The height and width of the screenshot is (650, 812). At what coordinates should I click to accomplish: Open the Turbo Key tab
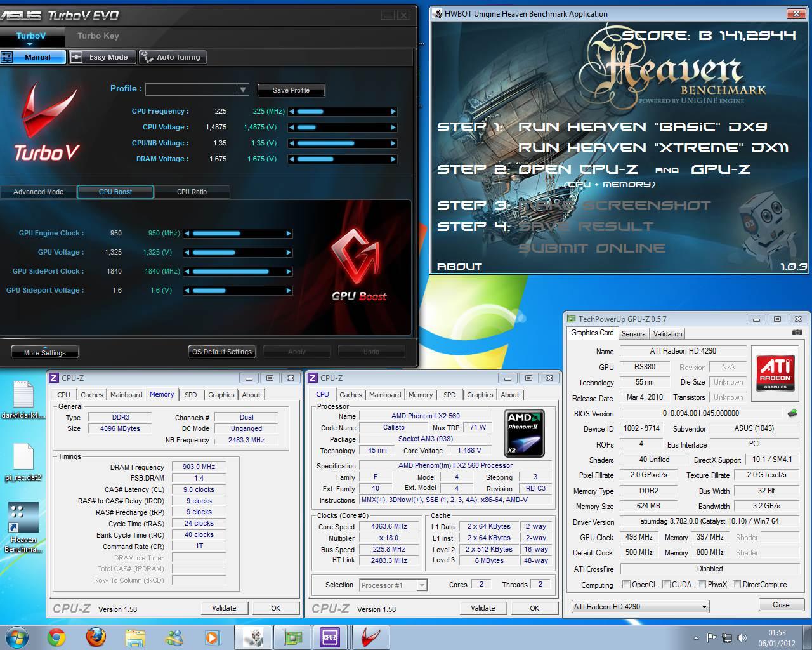pos(98,36)
